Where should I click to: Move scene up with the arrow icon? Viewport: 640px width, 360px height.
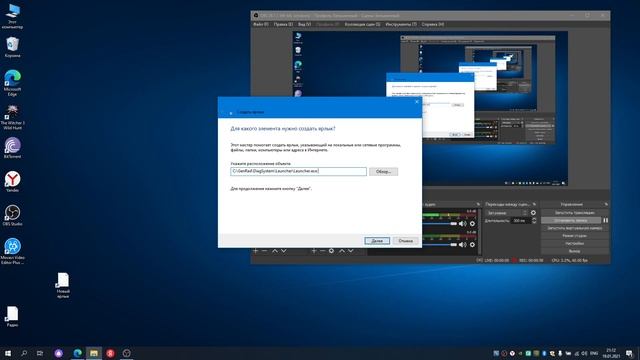tap(275, 251)
